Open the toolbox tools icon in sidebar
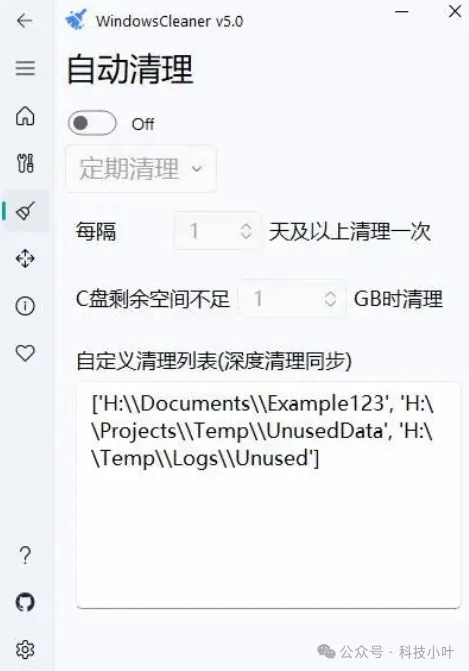Image resolution: width=469 pixels, height=671 pixels. tap(25, 163)
